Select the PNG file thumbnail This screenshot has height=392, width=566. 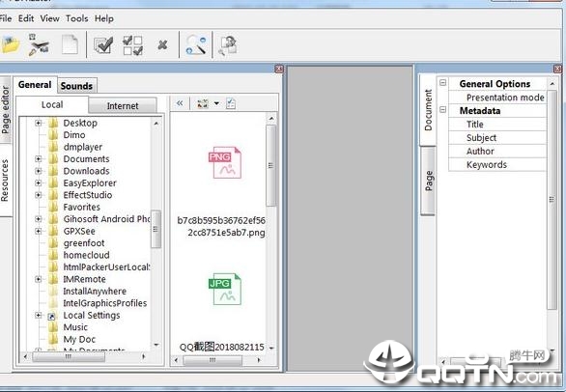point(224,162)
